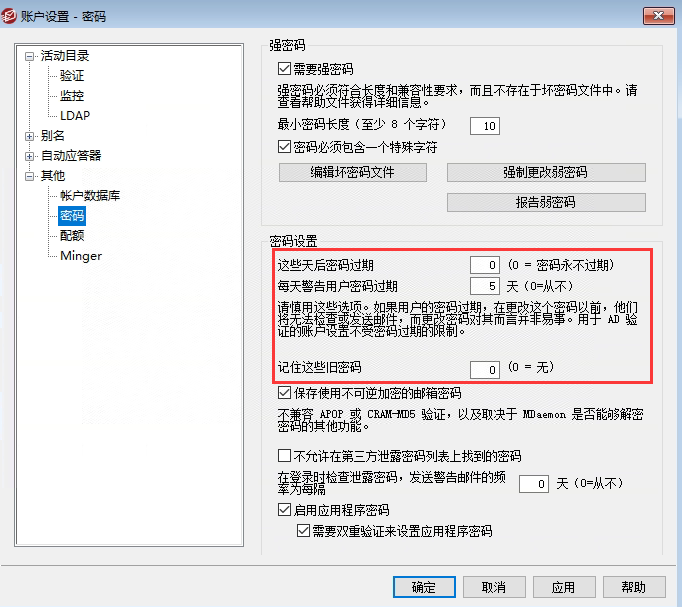Expand the 别名 tree node
The height and width of the screenshot is (607, 682).
click(x=29, y=136)
